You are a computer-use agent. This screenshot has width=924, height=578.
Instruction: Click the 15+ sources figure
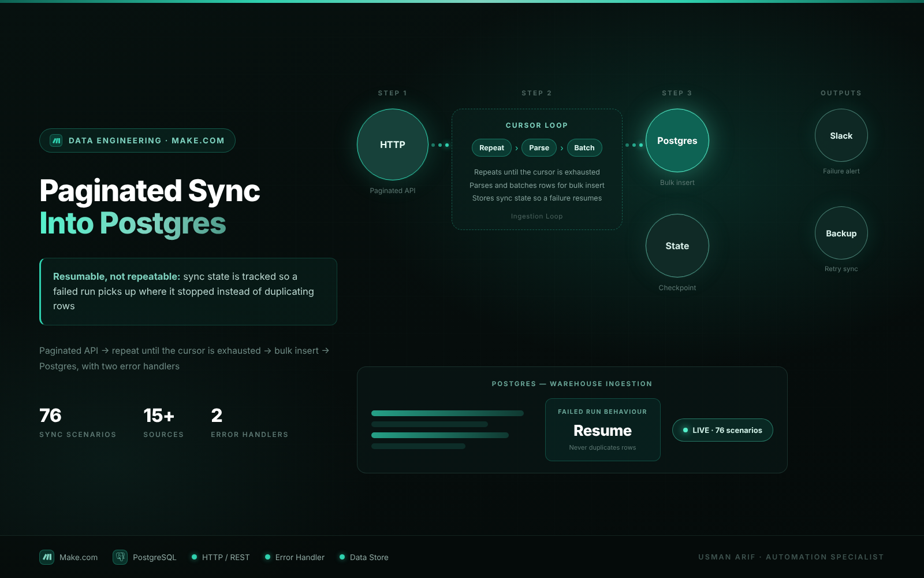[159, 416]
